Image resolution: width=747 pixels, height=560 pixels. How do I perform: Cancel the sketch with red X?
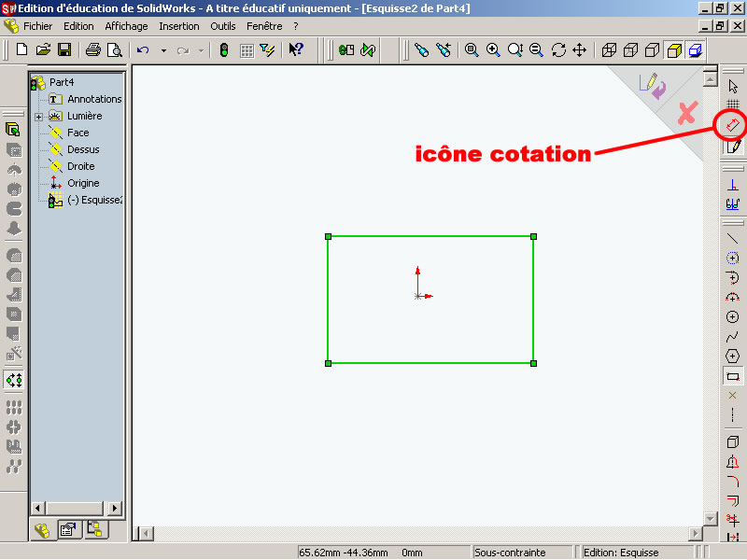[687, 113]
